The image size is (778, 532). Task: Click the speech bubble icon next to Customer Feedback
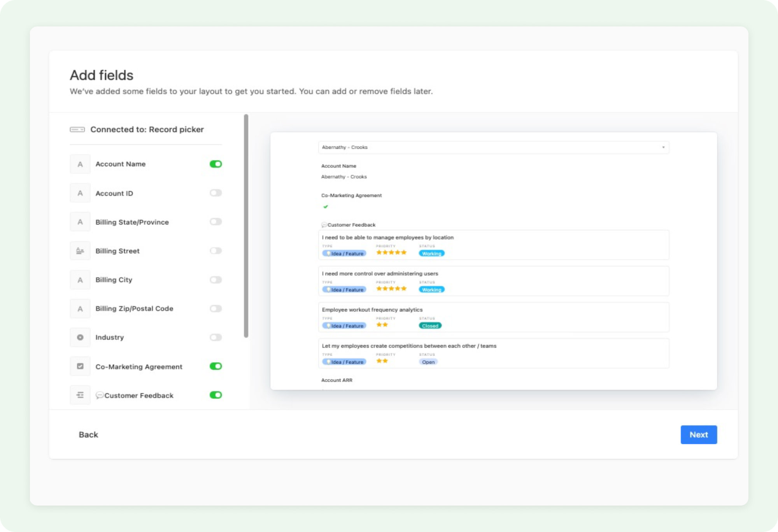point(100,395)
